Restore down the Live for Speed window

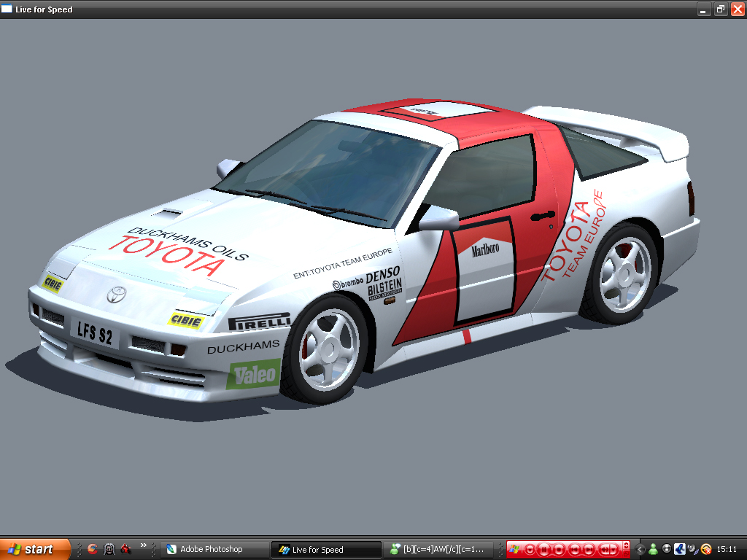(x=721, y=9)
